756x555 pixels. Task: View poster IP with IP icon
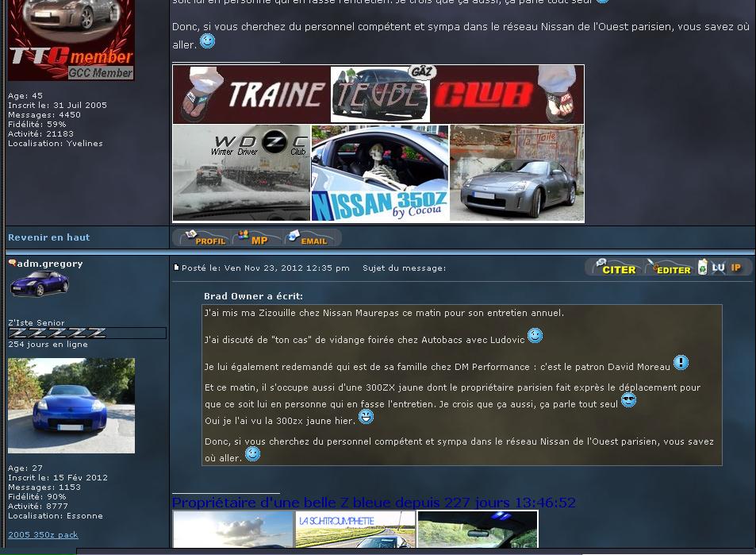736,268
